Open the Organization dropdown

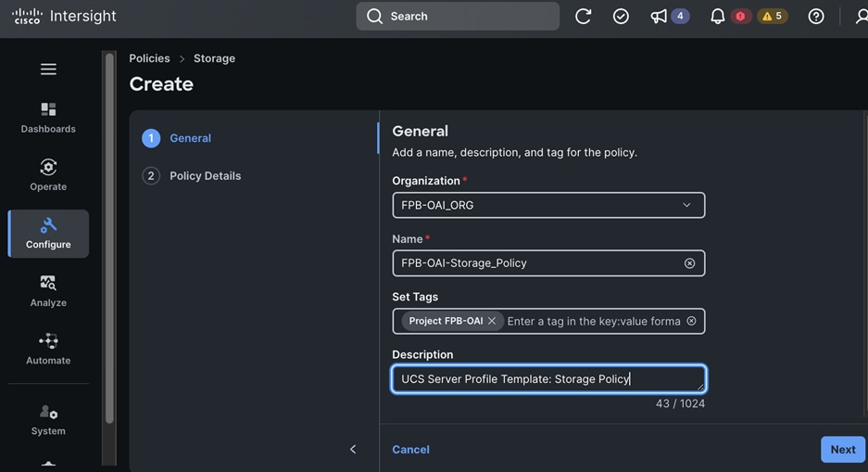point(548,206)
